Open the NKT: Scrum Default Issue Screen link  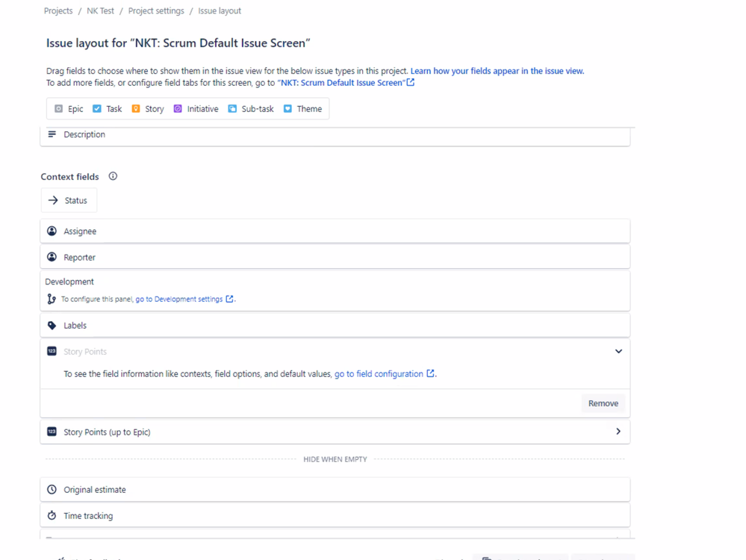point(341,83)
